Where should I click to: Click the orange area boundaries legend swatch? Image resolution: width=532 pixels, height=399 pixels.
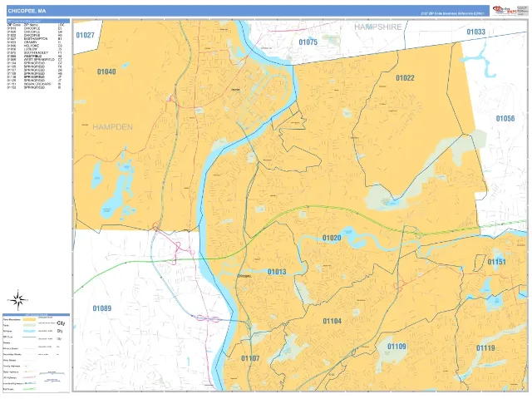[x=30, y=319]
